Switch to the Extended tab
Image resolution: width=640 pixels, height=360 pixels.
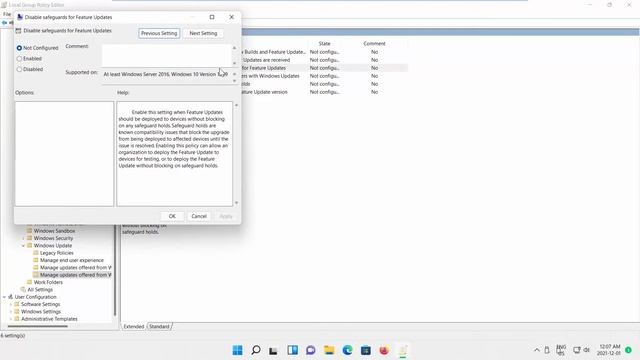[134, 327]
